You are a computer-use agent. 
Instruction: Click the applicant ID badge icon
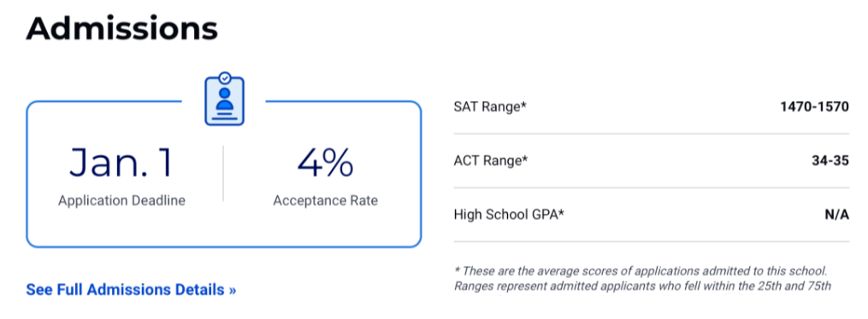(x=224, y=98)
